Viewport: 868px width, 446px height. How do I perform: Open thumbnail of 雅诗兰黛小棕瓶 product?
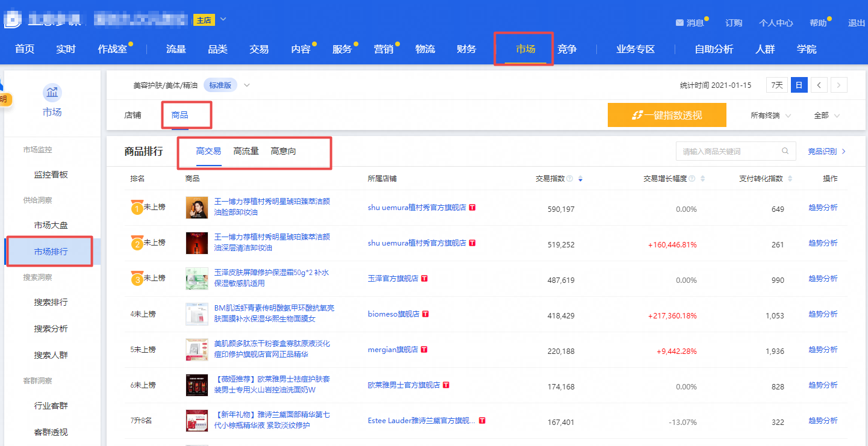click(197, 421)
